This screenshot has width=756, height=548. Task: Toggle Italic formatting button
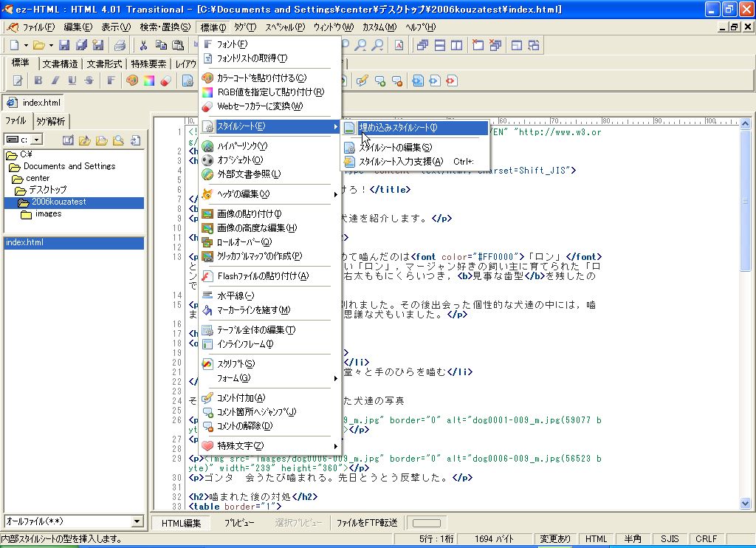(55, 81)
